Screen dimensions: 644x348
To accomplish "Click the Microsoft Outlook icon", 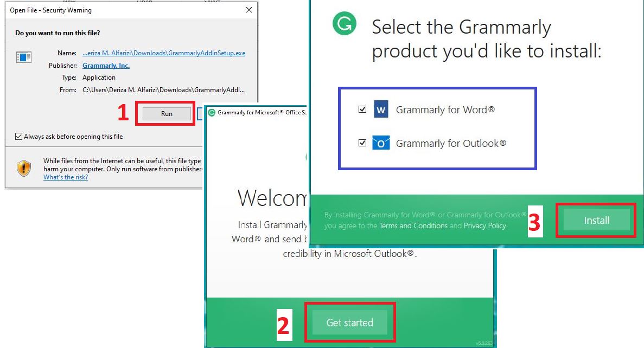I will 381,143.
